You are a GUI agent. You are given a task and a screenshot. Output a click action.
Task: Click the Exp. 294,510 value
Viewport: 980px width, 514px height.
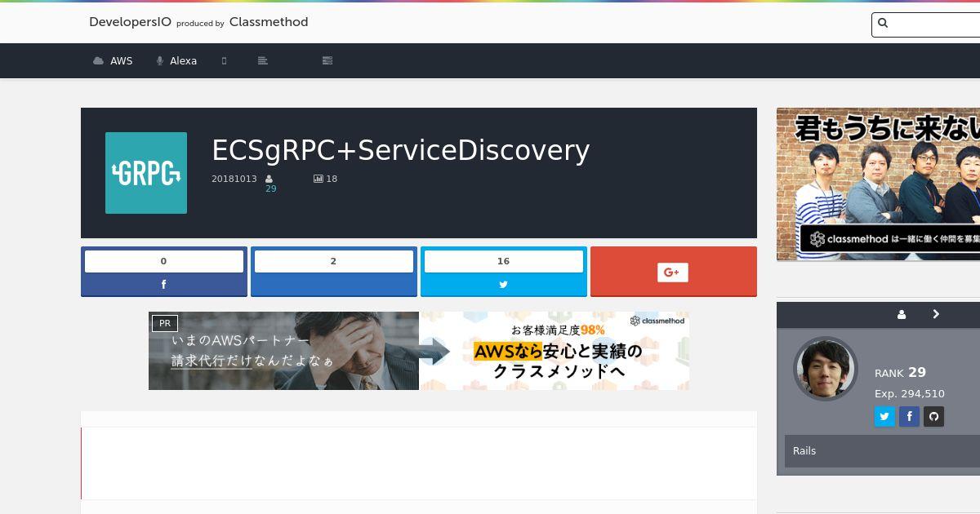click(x=910, y=394)
